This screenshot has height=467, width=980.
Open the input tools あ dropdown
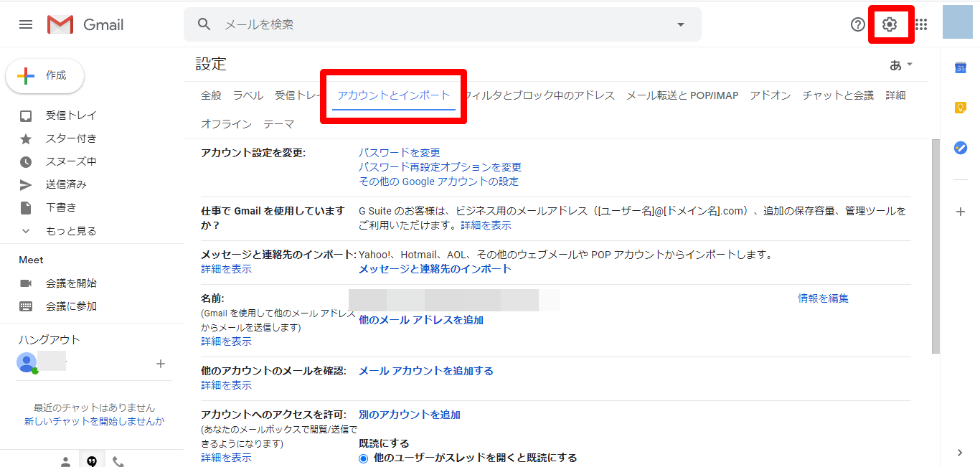click(901, 65)
